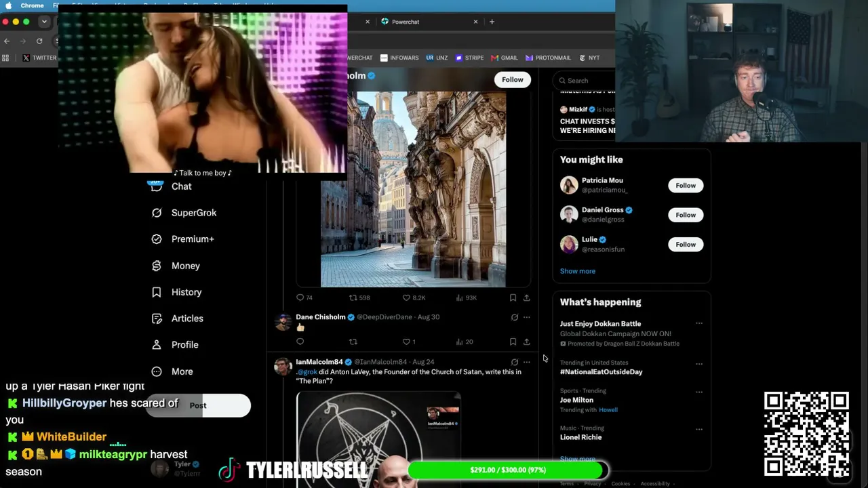
Task: Open the UNZ bookmark
Action: point(437,58)
